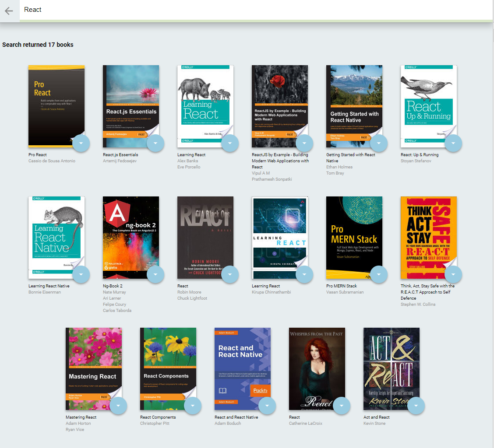Open shelf dropdown on React Components
Image resolution: width=494 pixels, height=448 pixels.
tap(193, 406)
